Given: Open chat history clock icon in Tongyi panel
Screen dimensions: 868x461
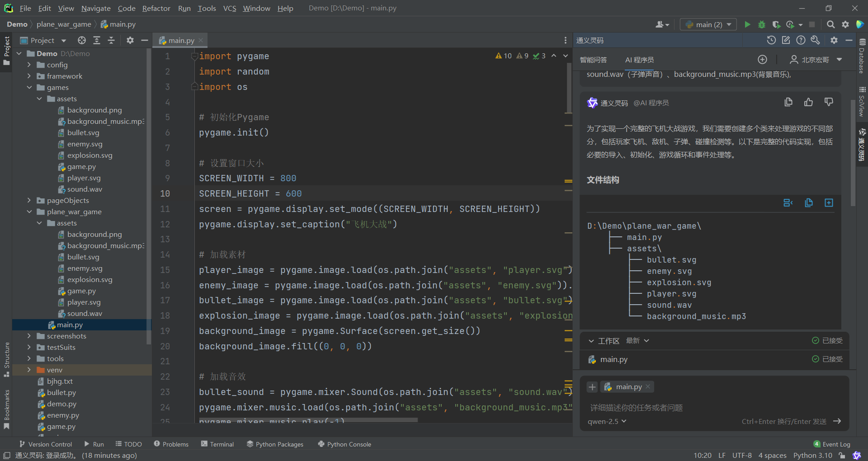Looking at the screenshot, I should (771, 40).
